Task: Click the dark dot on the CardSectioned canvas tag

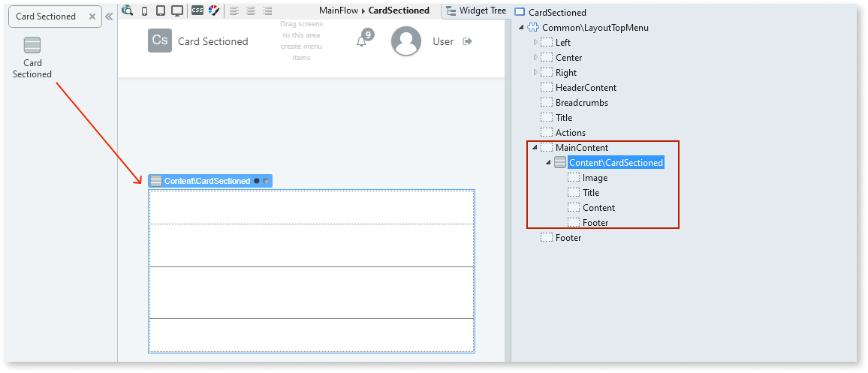Action: [x=257, y=181]
